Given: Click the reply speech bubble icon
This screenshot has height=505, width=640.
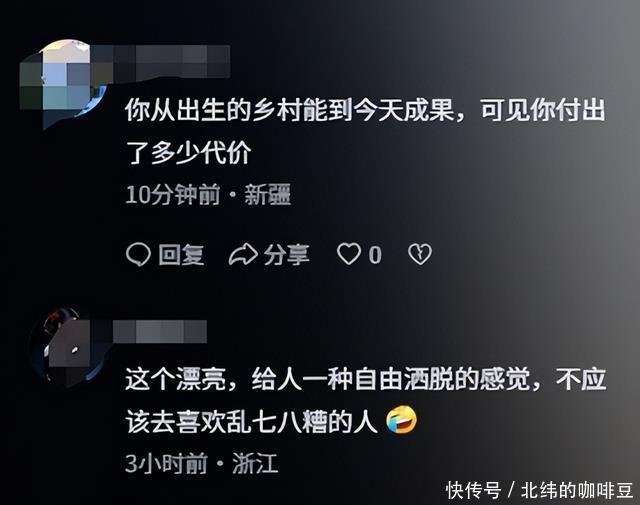Looking at the screenshot, I should pos(138,254).
